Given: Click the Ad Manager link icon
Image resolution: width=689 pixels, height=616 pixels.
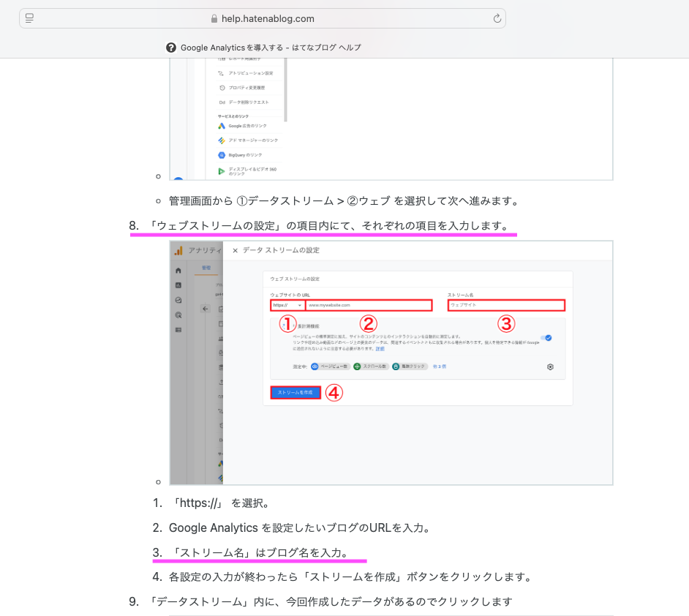Looking at the screenshot, I should pyautogui.click(x=222, y=140).
